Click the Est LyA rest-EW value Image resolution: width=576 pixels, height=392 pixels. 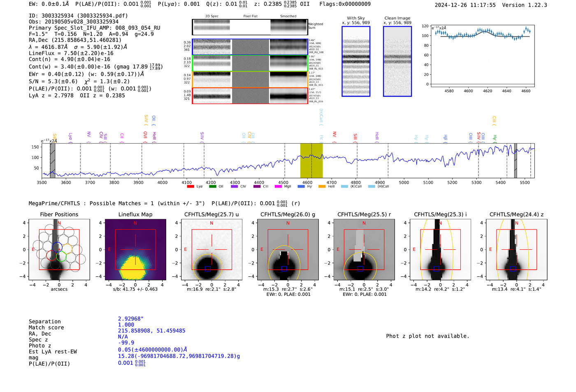tap(153, 350)
